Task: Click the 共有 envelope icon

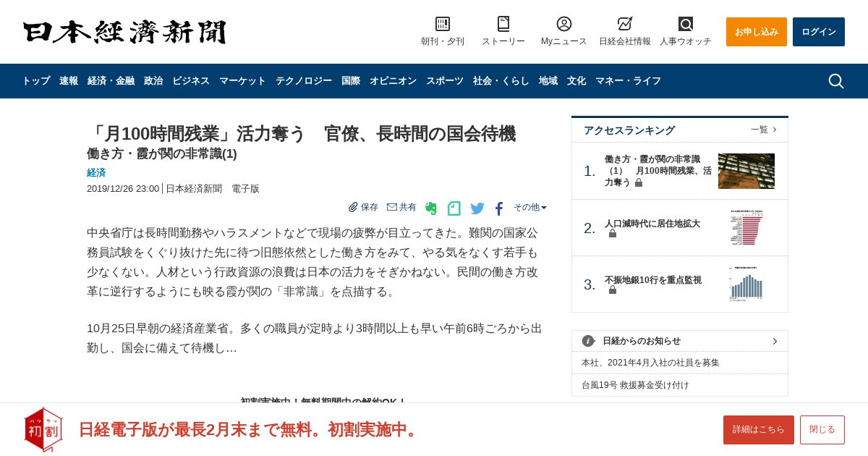Action: 392,207
